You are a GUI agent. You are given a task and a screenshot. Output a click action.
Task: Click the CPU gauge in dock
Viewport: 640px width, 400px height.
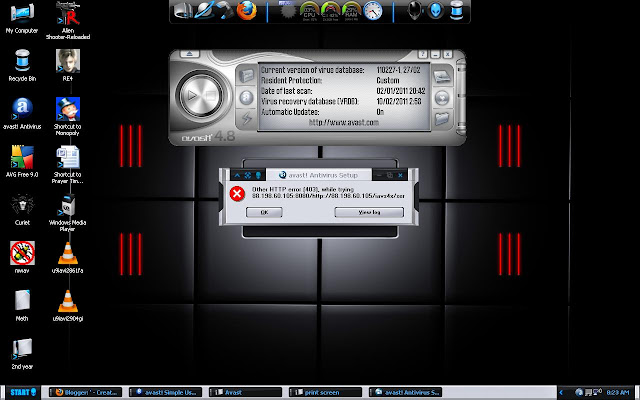coord(309,11)
